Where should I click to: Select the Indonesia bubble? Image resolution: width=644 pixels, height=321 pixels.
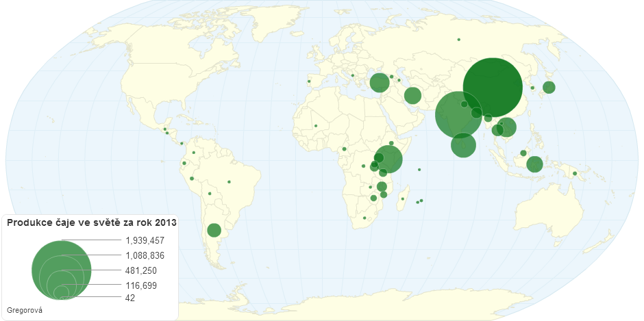pyautogui.click(x=534, y=164)
